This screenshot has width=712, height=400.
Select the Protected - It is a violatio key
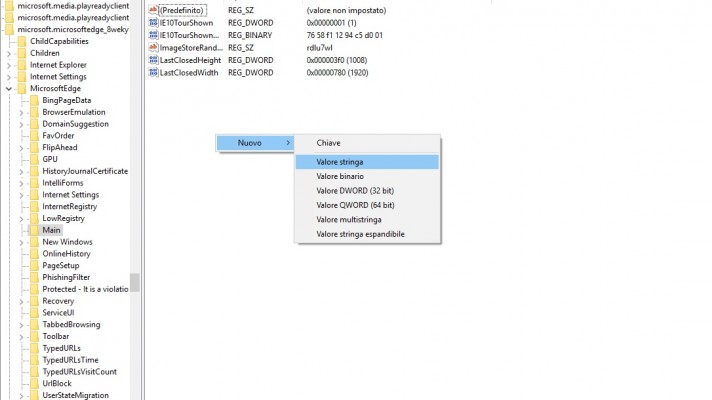tap(85, 289)
